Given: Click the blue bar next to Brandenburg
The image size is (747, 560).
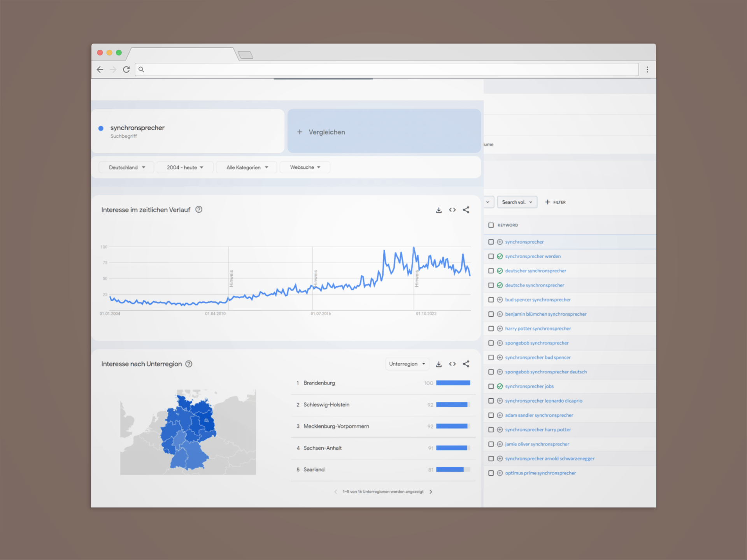Looking at the screenshot, I should [x=453, y=383].
